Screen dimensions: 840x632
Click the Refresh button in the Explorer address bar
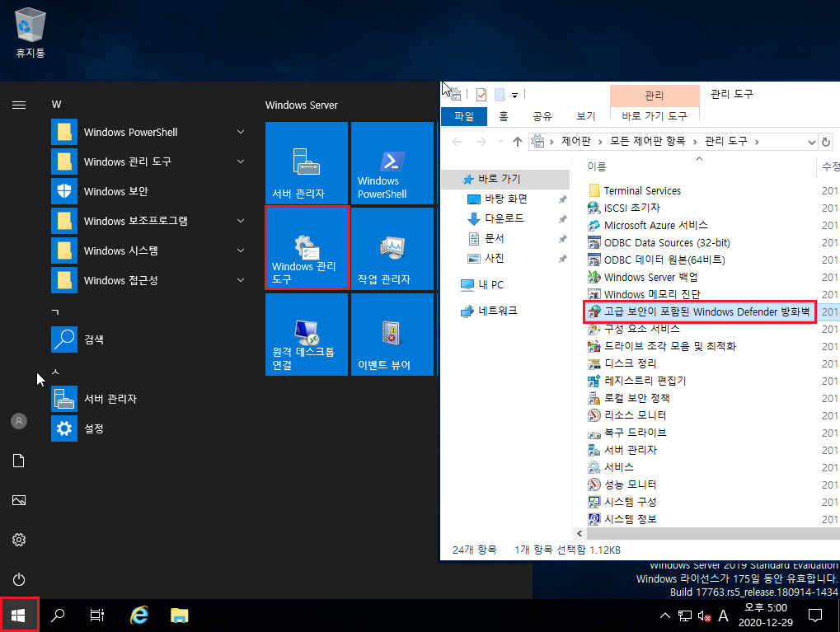click(826, 142)
